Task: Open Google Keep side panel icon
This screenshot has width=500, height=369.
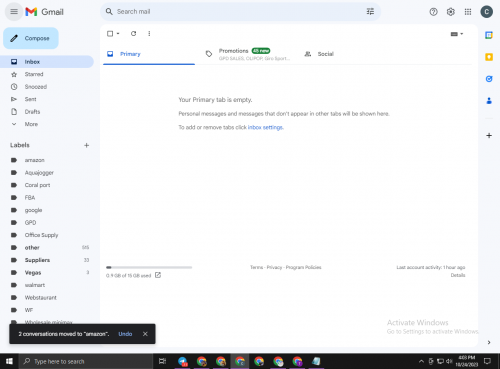Action: click(x=489, y=57)
